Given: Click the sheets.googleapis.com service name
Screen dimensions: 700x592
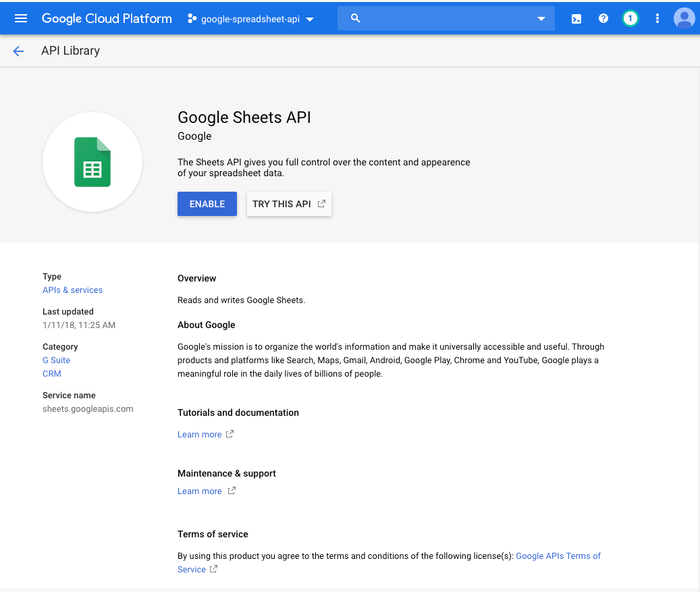Looking at the screenshot, I should click(88, 409).
